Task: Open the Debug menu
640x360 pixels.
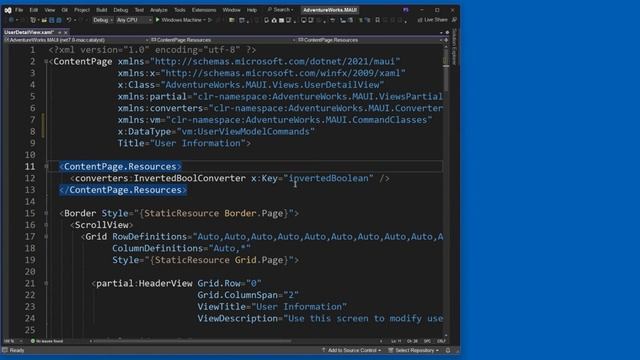Action: (x=120, y=10)
